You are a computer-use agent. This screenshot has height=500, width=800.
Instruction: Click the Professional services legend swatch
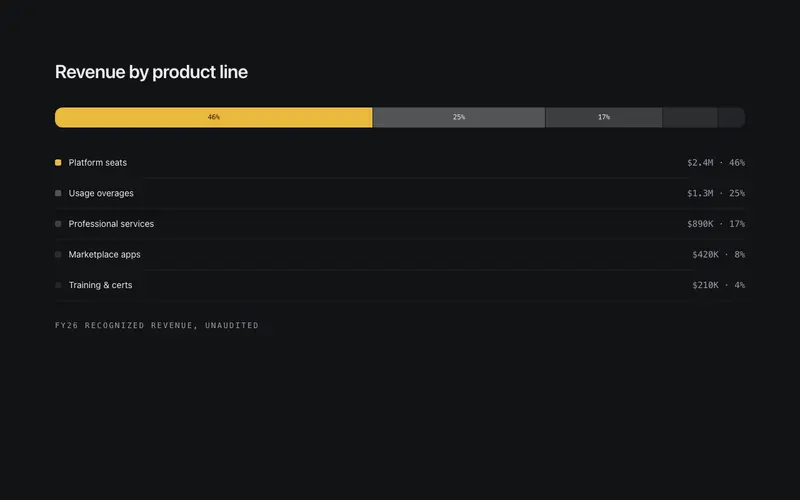click(58, 224)
